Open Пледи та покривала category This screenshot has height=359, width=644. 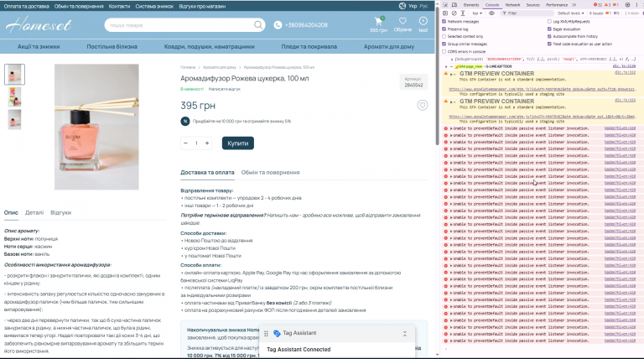[x=309, y=47]
